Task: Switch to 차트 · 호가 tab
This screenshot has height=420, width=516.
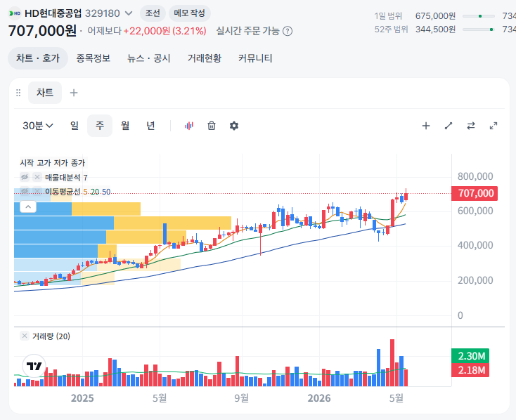Action: tap(38, 58)
